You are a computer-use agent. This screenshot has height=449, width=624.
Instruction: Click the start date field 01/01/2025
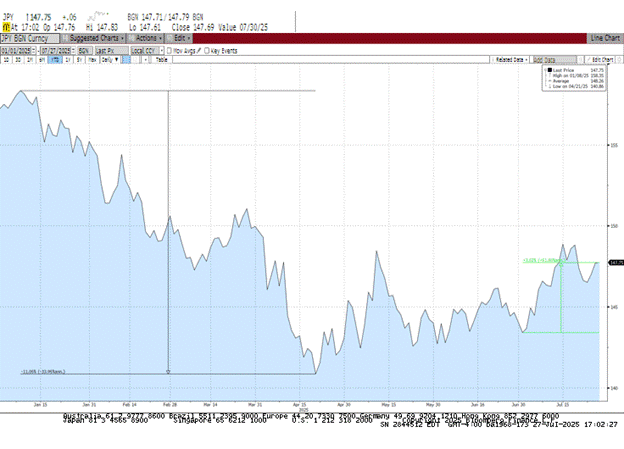pos(16,51)
